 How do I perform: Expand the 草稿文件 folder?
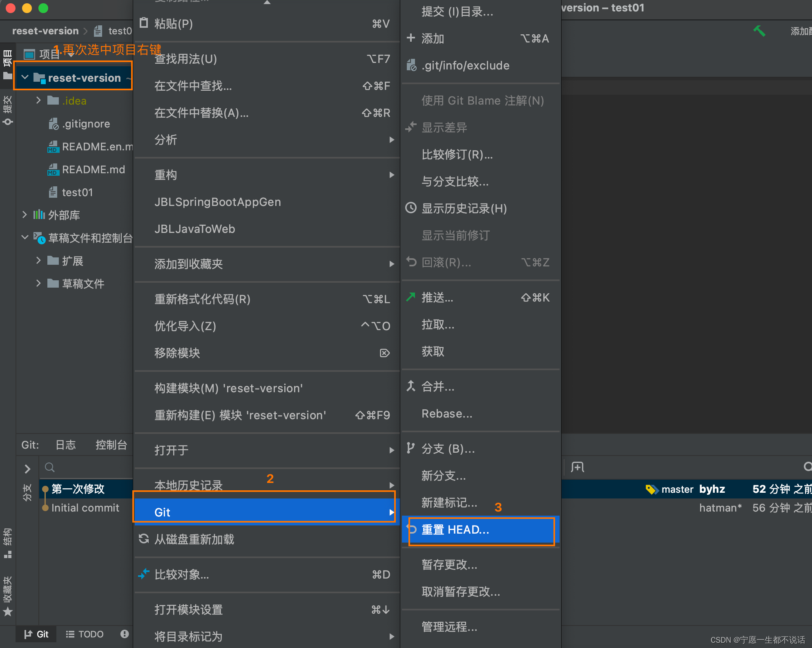coord(38,283)
